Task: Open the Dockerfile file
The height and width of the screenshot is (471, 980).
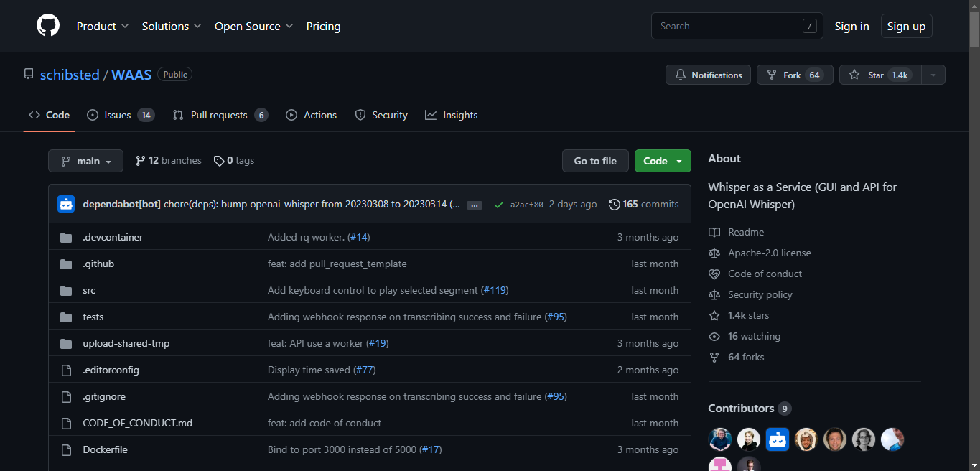Action: tap(106, 449)
